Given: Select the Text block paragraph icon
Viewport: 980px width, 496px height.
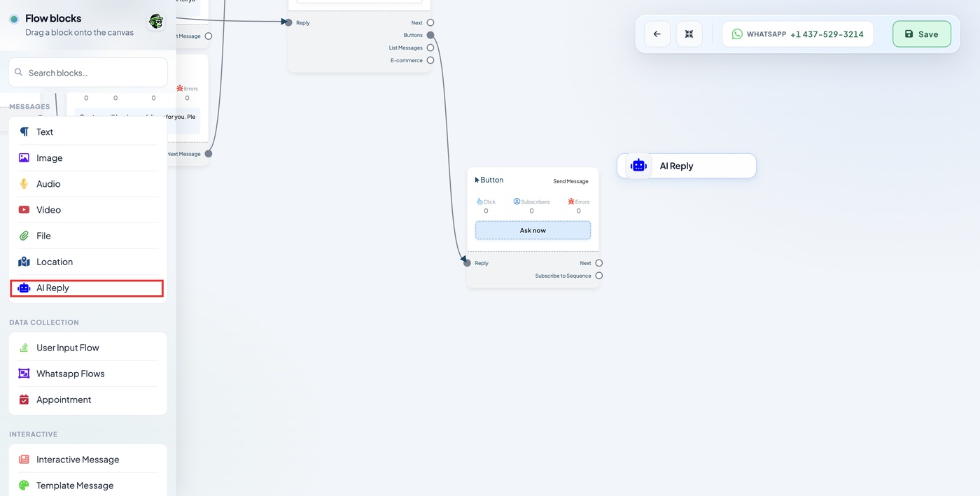Looking at the screenshot, I should point(24,132).
